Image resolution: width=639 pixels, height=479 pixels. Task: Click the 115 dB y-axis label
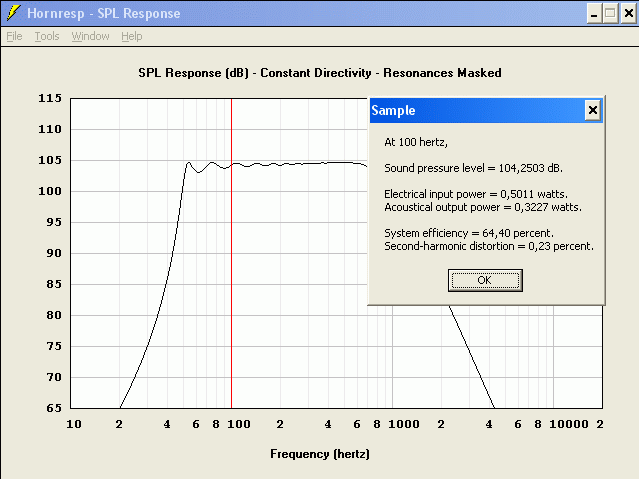[x=50, y=98]
